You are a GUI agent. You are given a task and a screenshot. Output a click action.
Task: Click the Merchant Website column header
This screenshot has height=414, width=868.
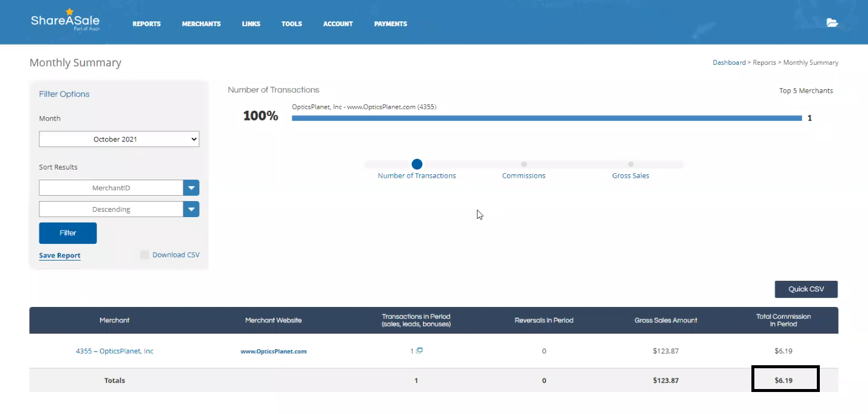[273, 320]
